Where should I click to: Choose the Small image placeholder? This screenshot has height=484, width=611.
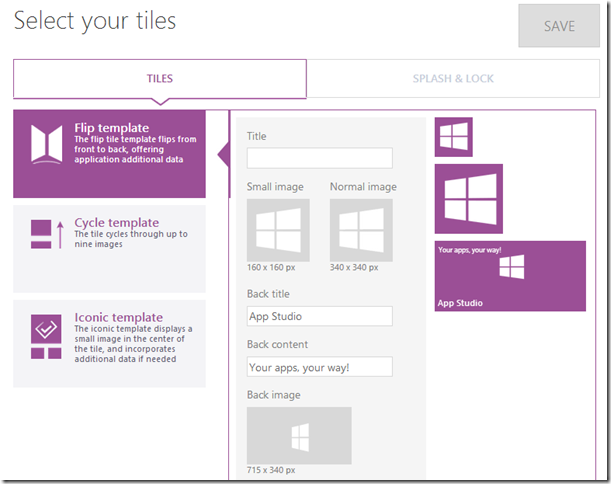[278, 230]
